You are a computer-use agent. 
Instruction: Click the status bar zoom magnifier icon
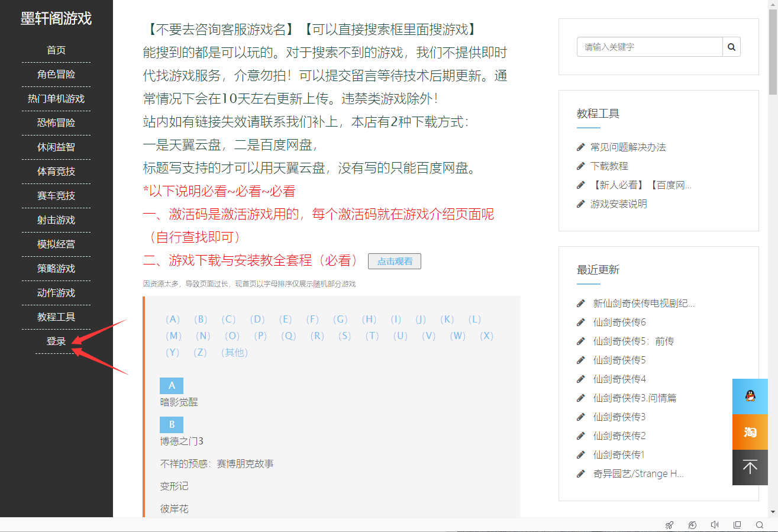point(760,525)
